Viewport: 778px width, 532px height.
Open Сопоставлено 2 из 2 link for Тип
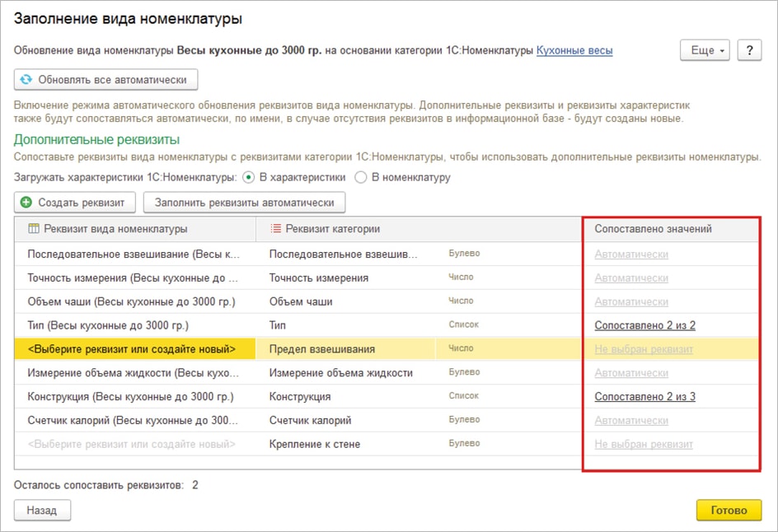(644, 325)
